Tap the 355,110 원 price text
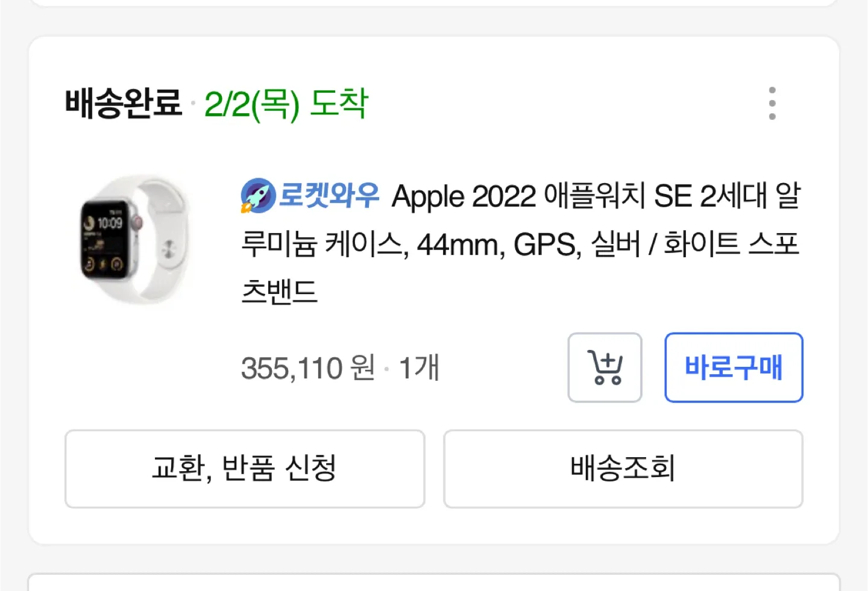This screenshot has height=591, width=868. 308,368
